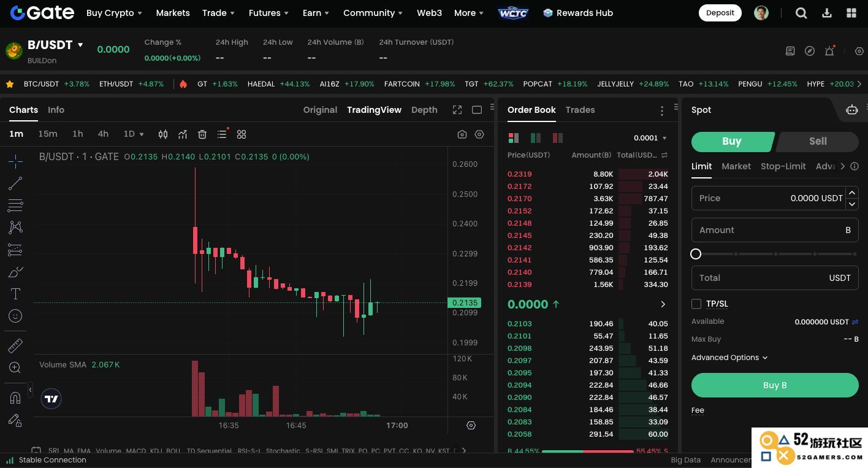Viewport: 868px width, 468px height.
Task: Click the amount percentage slider handle
Action: pos(696,254)
